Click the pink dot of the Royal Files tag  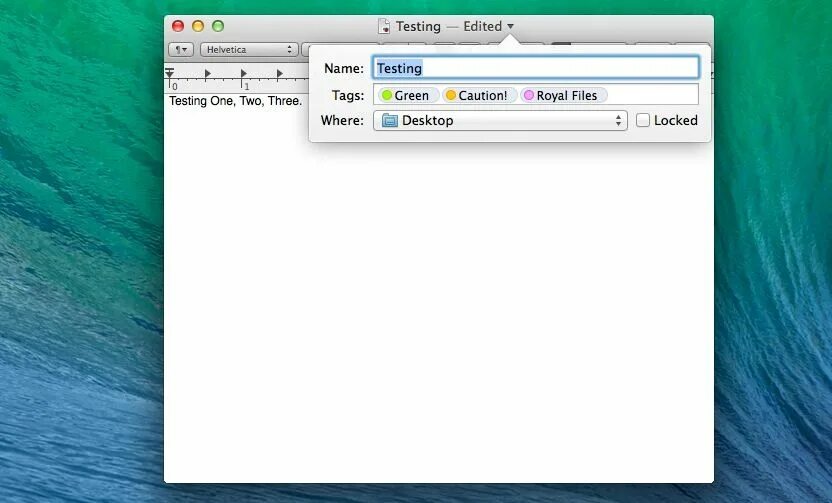tap(528, 95)
